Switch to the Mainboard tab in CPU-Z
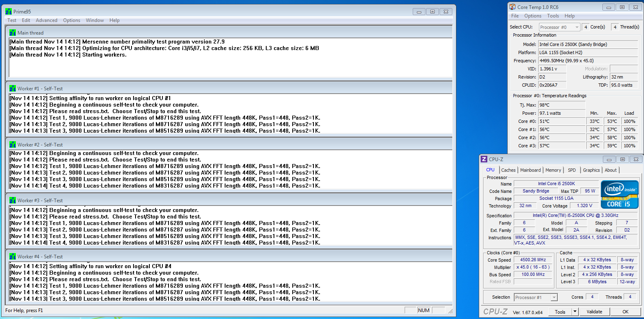Image resolution: width=644 pixels, height=319 pixels. tap(530, 170)
